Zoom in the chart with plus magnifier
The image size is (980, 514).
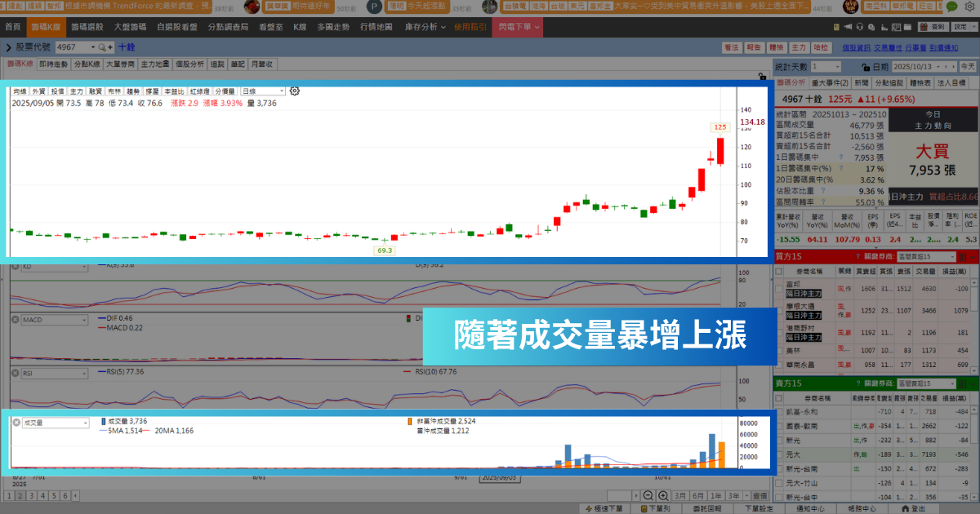[x=661, y=496]
